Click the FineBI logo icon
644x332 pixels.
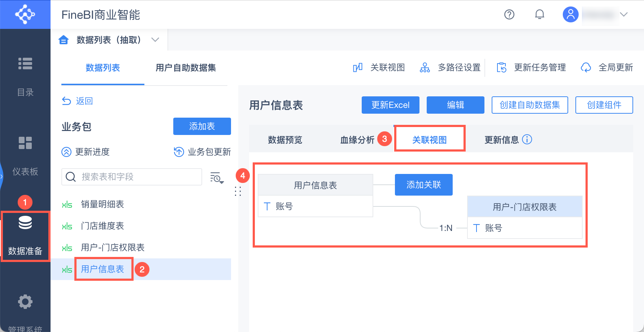(25, 14)
